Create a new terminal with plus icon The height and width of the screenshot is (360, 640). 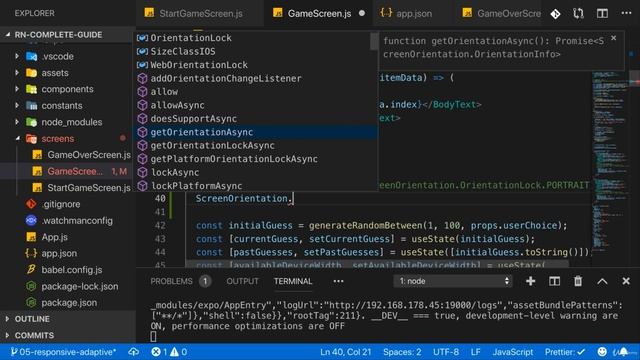[x=531, y=281]
